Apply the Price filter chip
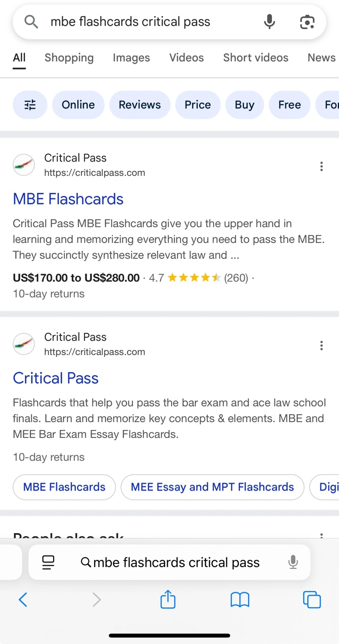 198,105
